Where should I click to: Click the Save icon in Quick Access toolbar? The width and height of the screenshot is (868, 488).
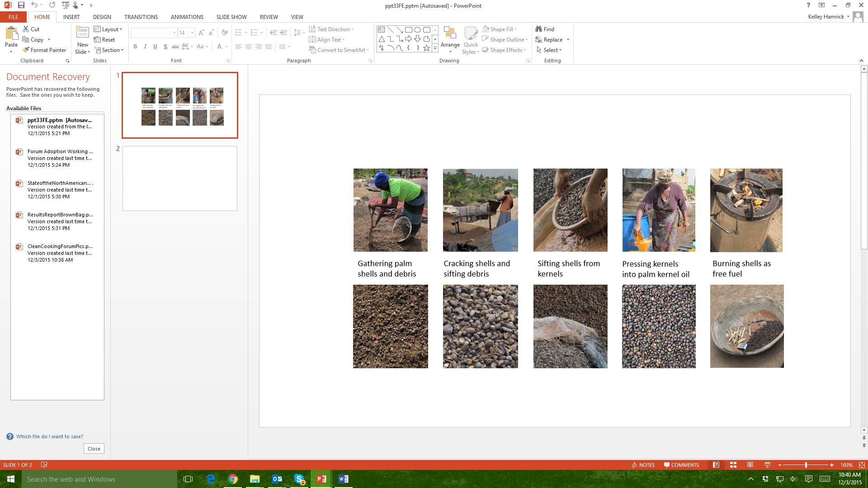pyautogui.click(x=21, y=5)
